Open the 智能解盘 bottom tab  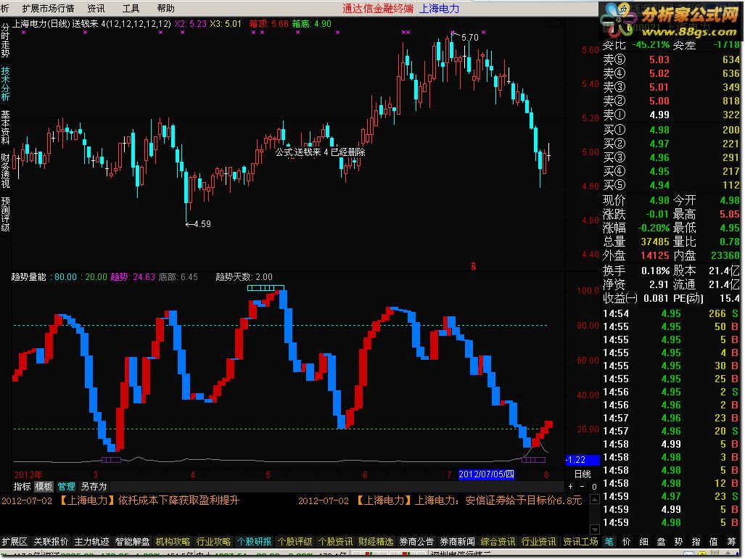pyautogui.click(x=132, y=541)
